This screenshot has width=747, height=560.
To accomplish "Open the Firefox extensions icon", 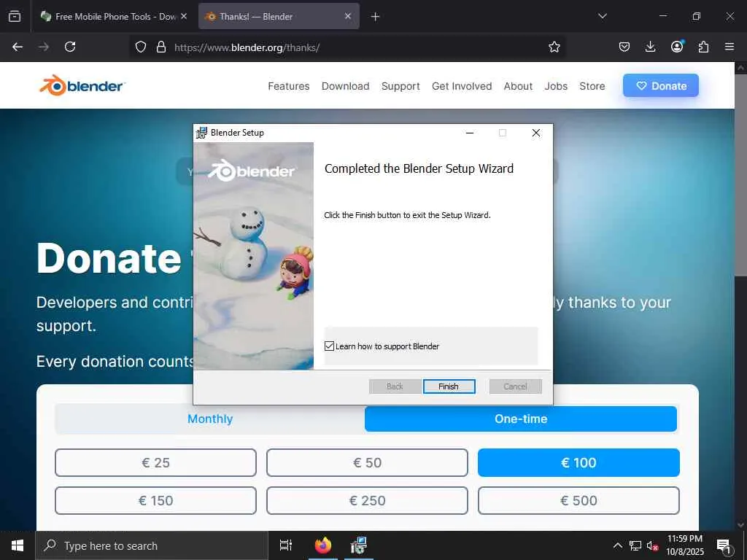I will point(703,47).
